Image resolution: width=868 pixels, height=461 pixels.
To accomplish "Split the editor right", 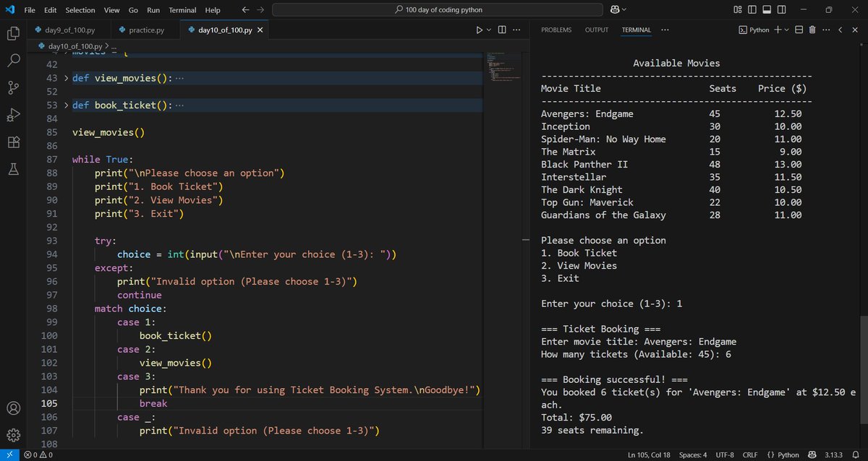I will coord(502,30).
